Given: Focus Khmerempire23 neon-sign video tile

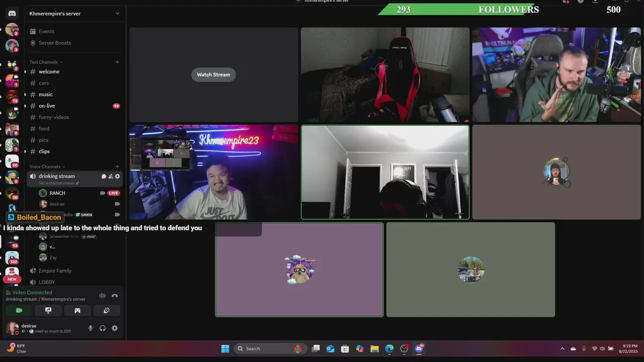Looking at the screenshot, I should 214,172.
